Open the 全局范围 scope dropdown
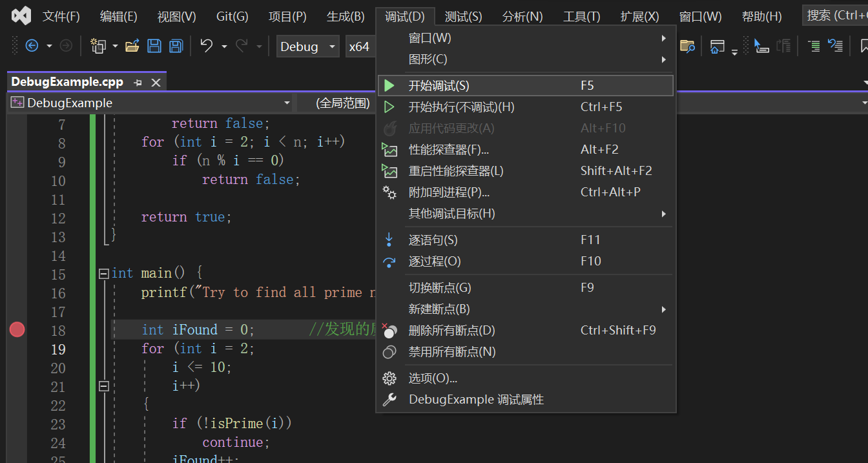The image size is (868, 463). (336, 103)
